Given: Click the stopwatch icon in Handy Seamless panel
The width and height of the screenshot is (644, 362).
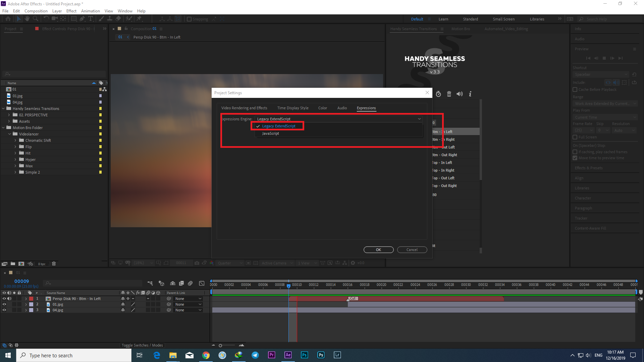Looking at the screenshot, I should pos(438,94).
